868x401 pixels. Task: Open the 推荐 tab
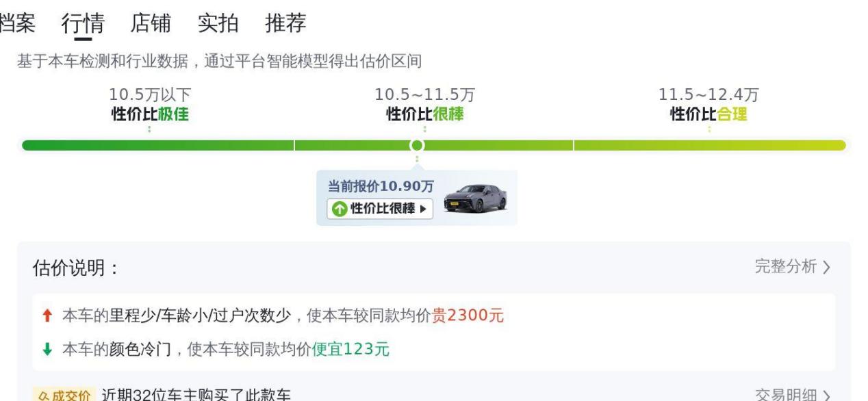[x=285, y=23]
